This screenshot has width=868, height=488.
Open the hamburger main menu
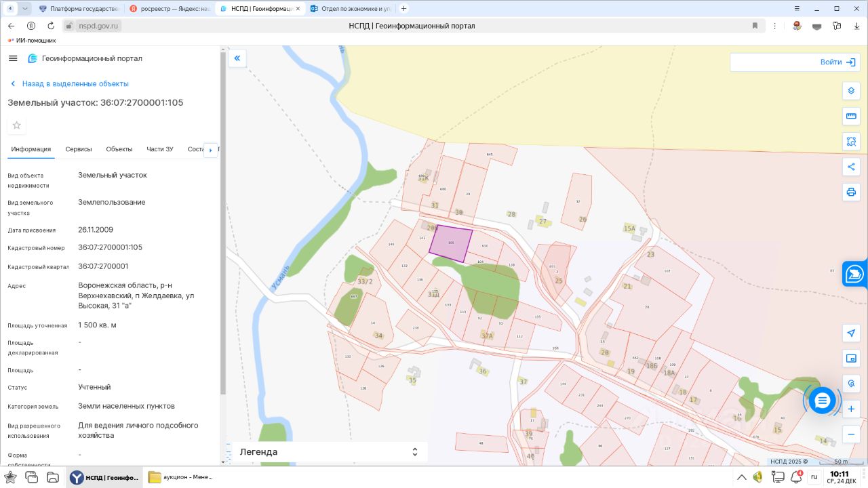click(13, 58)
